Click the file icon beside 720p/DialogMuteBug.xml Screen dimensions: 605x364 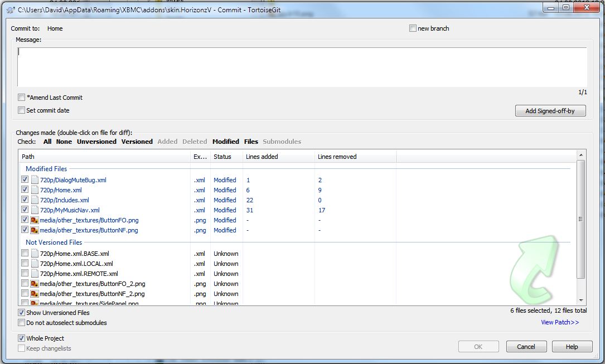click(x=35, y=179)
